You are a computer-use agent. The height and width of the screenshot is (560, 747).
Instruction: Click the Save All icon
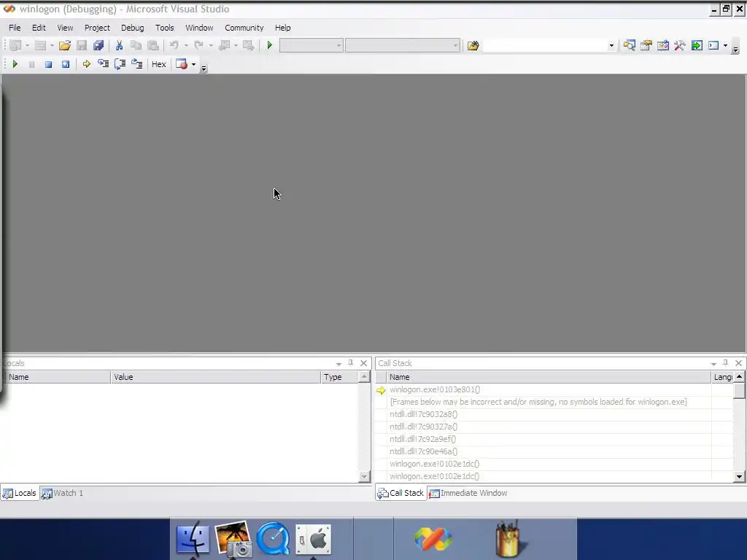98,45
